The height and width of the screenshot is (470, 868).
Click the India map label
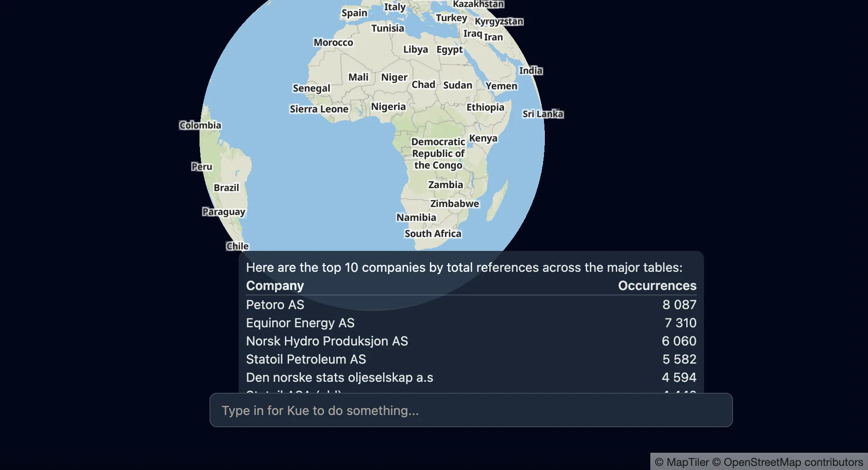[x=531, y=70]
